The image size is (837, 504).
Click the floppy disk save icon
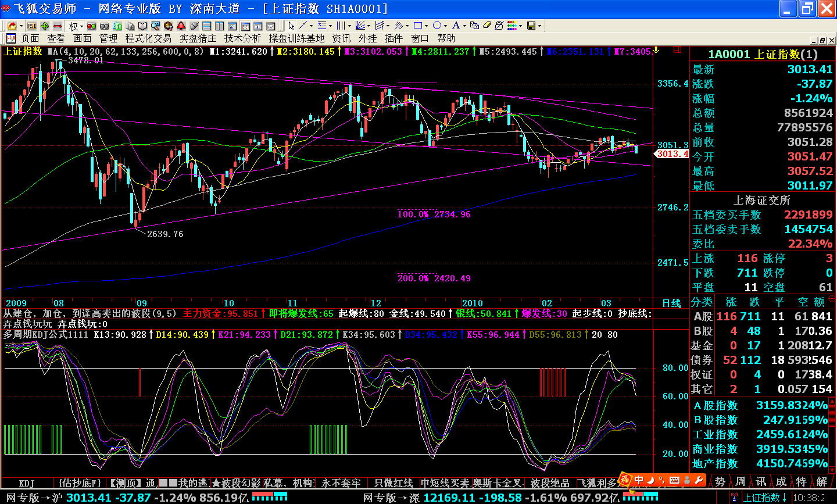(x=531, y=26)
